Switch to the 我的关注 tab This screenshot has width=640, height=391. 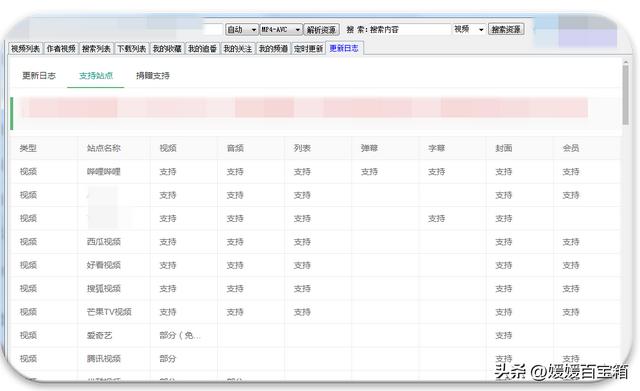coord(238,49)
